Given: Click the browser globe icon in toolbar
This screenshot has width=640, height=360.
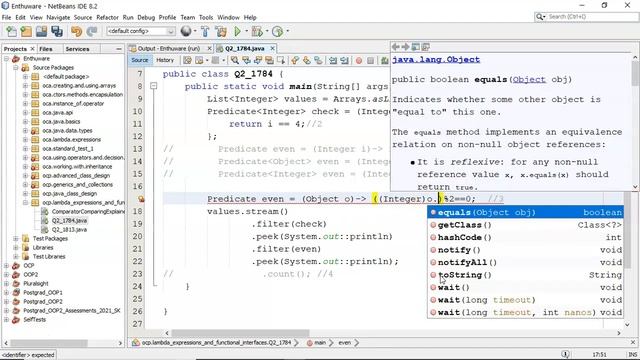Looking at the screenshot, I should tap(186, 31).
